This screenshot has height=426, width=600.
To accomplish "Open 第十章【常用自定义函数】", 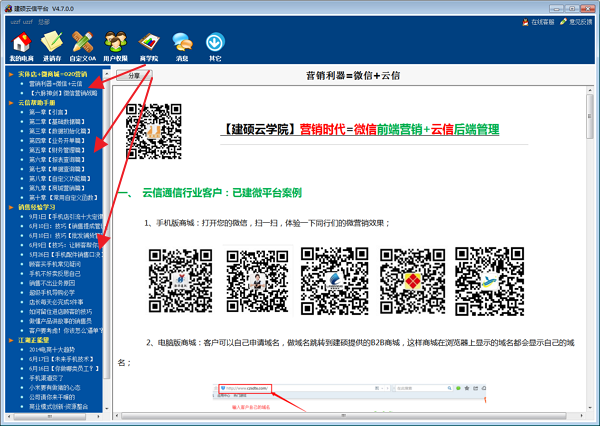I will point(63,197).
